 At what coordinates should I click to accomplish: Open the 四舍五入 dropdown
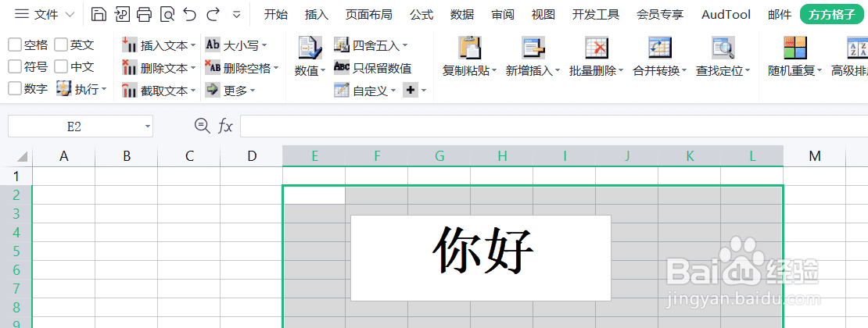[x=371, y=45]
